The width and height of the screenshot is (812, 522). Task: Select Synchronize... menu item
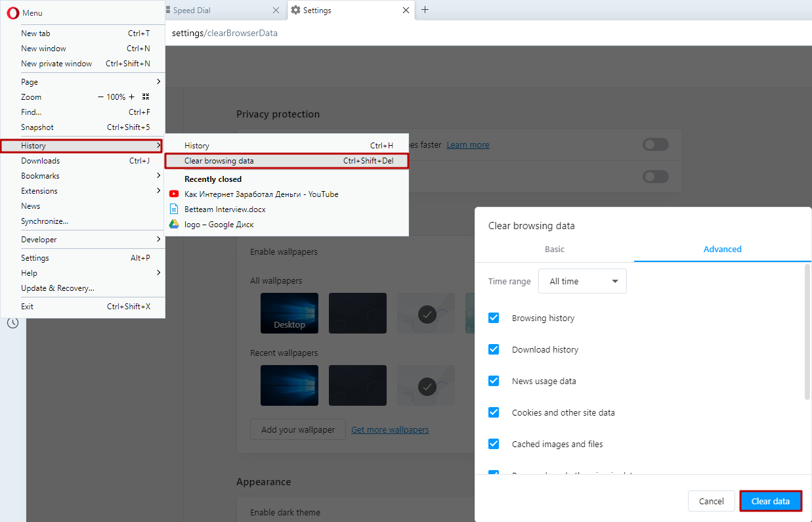click(x=82, y=221)
